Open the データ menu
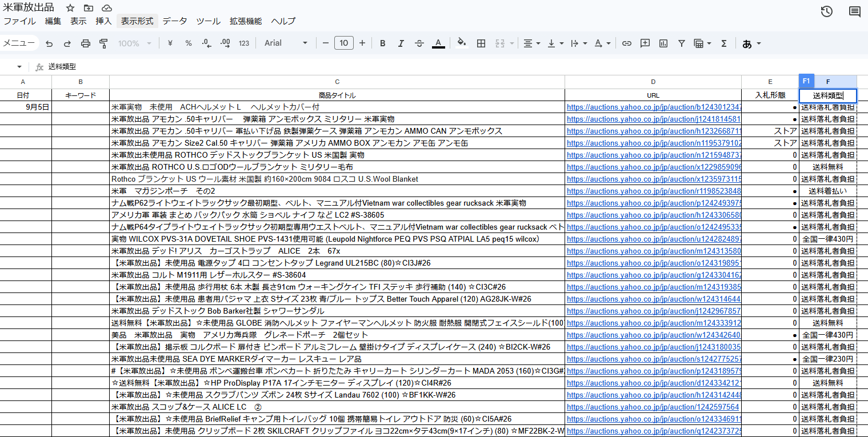Image resolution: width=868 pixels, height=437 pixels. (174, 21)
